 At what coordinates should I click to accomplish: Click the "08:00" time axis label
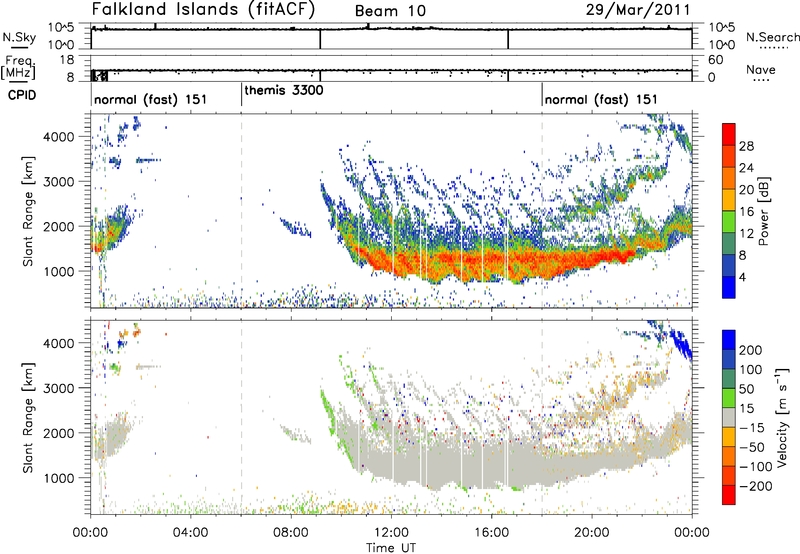[x=291, y=533]
